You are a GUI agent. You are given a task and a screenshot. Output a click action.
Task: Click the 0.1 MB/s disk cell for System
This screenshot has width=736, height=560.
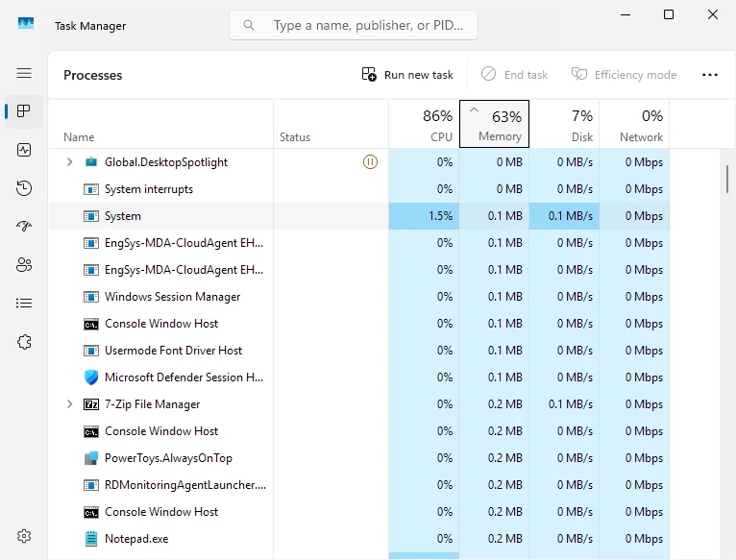click(564, 216)
